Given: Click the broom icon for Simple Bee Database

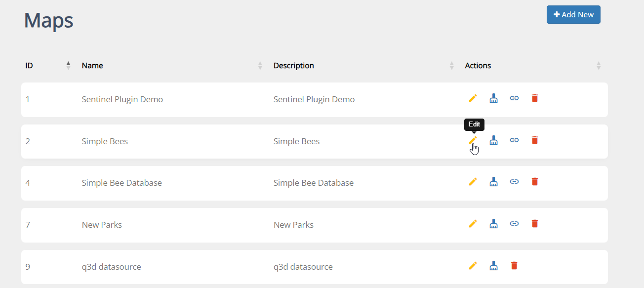Looking at the screenshot, I should coord(493,182).
